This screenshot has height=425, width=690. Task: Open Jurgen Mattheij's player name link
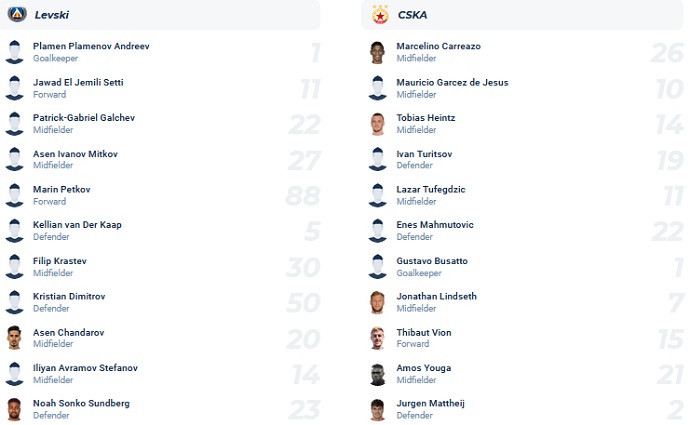pos(430,403)
